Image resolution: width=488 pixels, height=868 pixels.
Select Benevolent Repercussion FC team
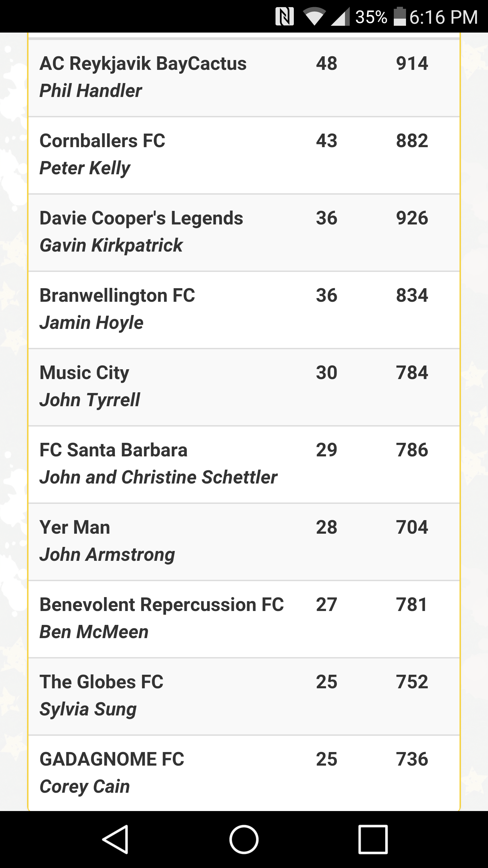point(162,605)
